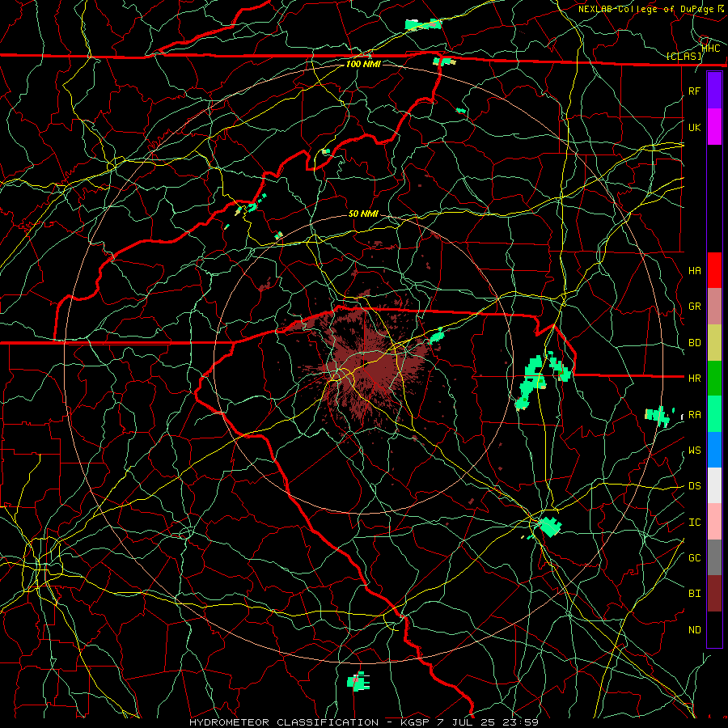728x728 pixels.
Task: Click the BD yellow legend swatch
Action: 714,343
